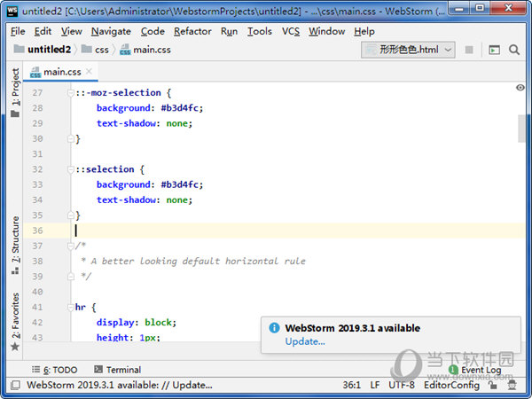Open the Refactor menu
The width and height of the screenshot is (532, 399).
[192, 31]
